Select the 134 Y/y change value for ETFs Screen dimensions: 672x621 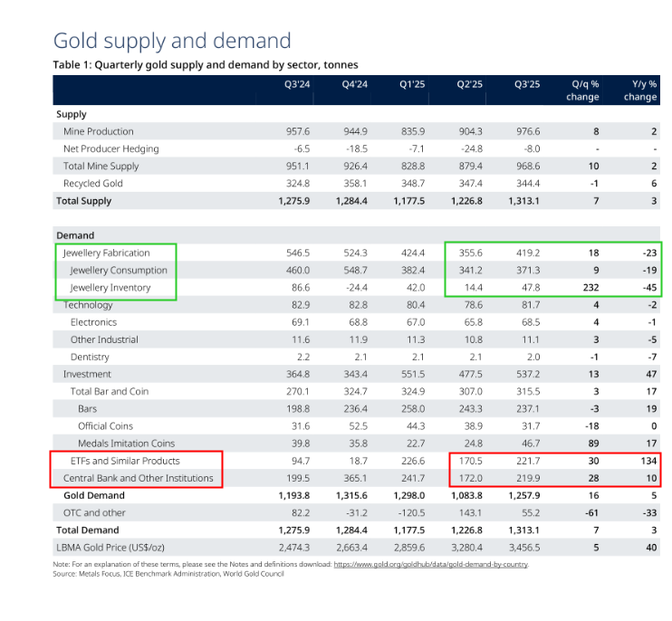coord(648,461)
